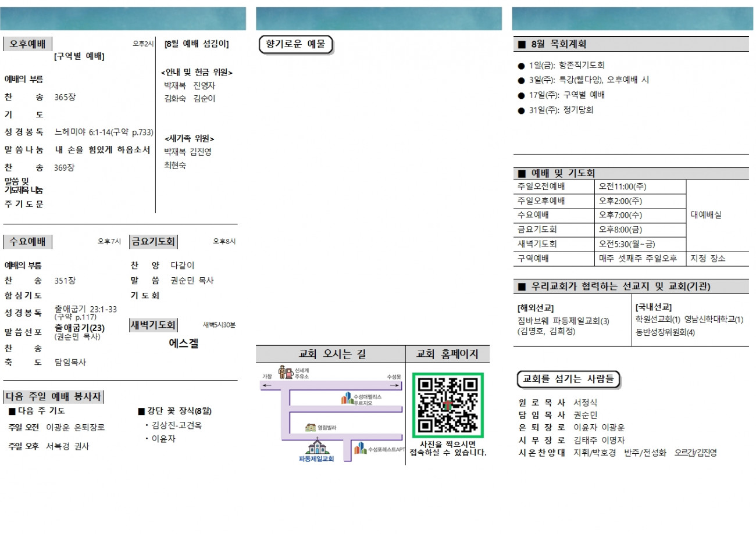Click the 파동제일교회 church building icon
The width and height of the screenshot is (756, 534).
point(318,446)
